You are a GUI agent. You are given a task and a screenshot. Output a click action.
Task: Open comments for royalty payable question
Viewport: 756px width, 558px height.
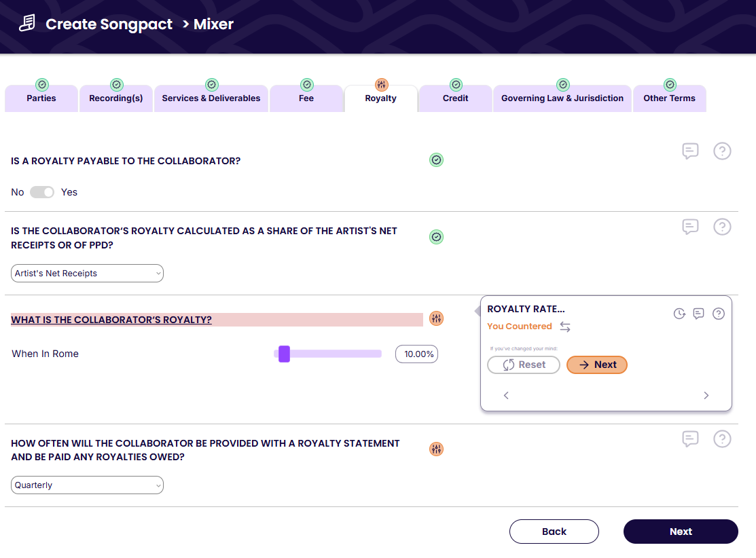[x=690, y=151]
